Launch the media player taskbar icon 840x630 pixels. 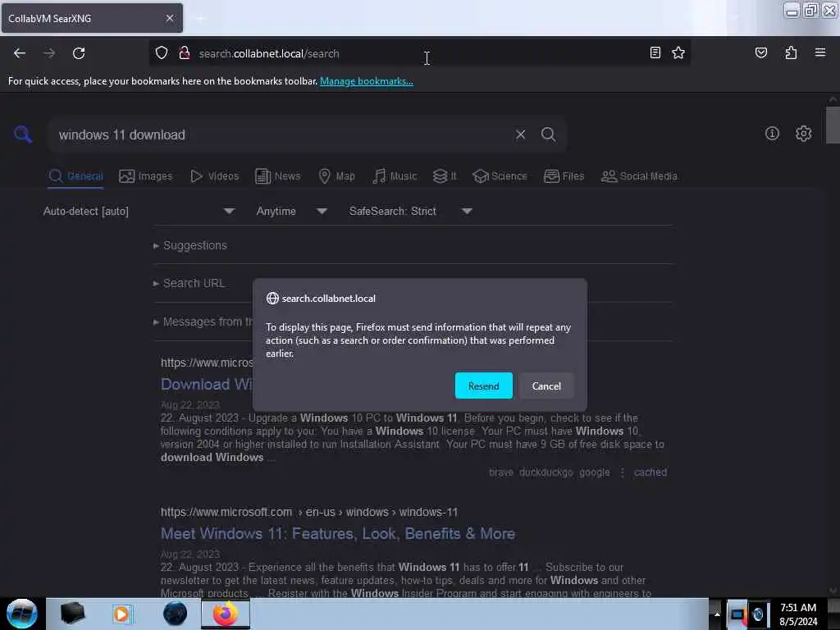pyautogui.click(x=121, y=614)
